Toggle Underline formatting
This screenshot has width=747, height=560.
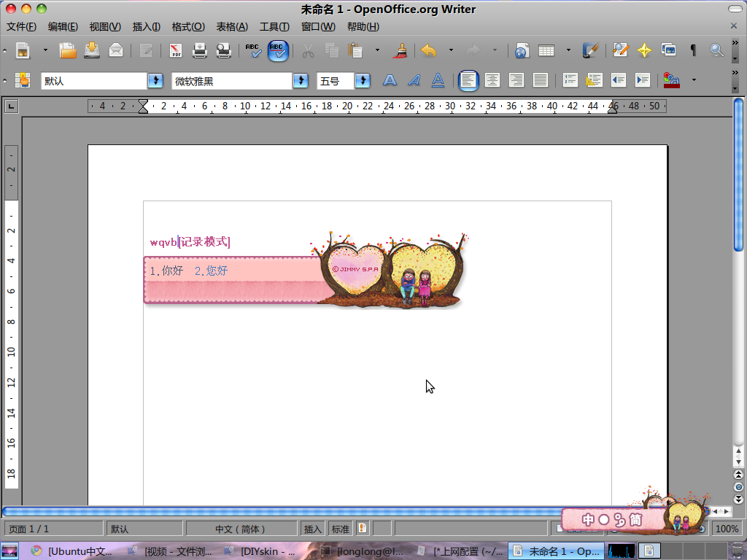(x=438, y=80)
